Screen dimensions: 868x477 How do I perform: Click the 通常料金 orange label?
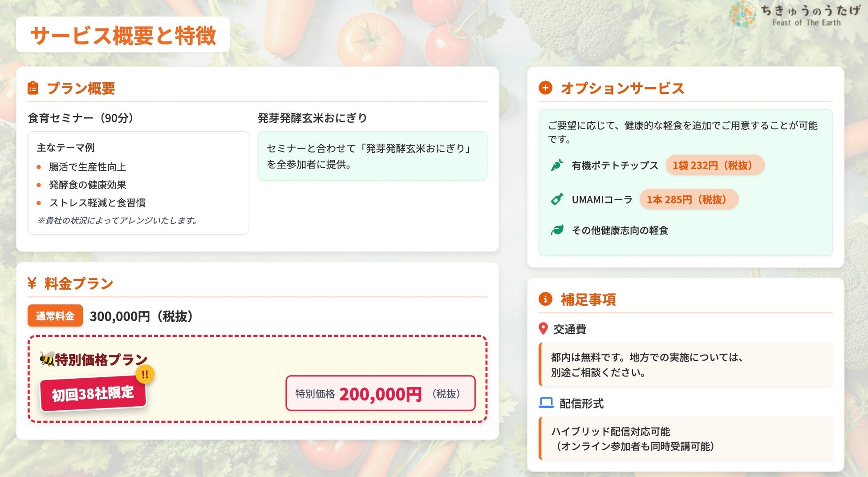[55, 316]
